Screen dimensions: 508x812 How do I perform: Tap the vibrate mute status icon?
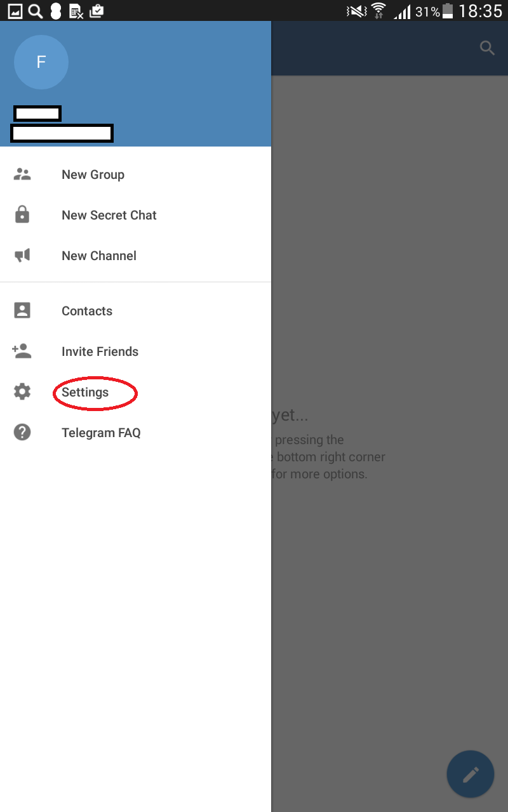point(357,11)
